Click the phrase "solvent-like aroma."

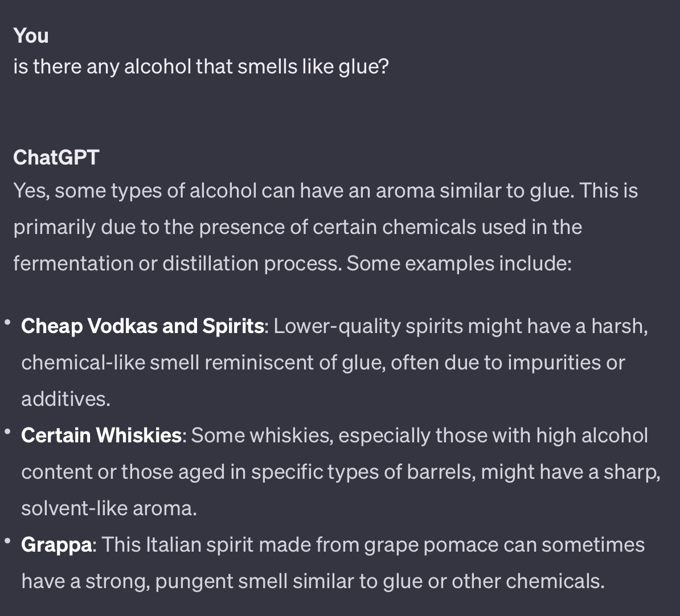pyautogui.click(x=109, y=508)
